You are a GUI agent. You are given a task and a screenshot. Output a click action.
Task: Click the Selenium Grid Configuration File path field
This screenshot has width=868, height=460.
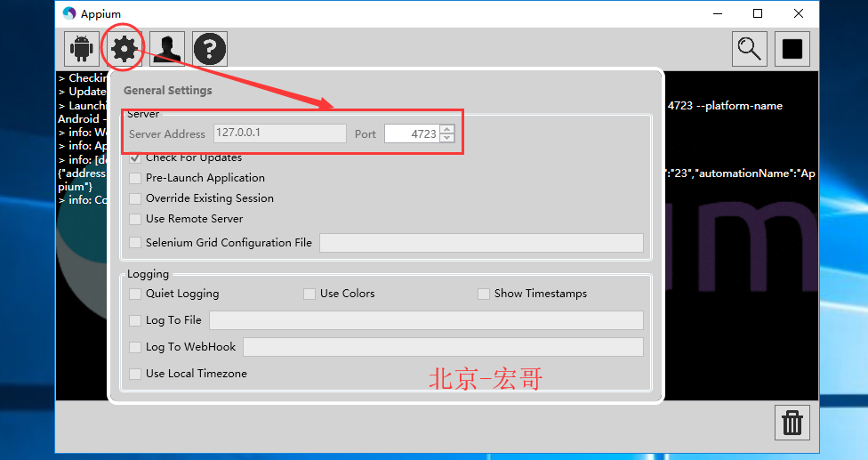[x=482, y=242]
